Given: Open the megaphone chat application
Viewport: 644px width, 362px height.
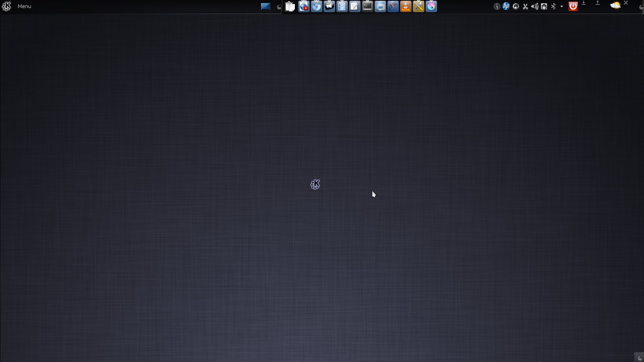Looking at the screenshot, I should click(x=329, y=6).
